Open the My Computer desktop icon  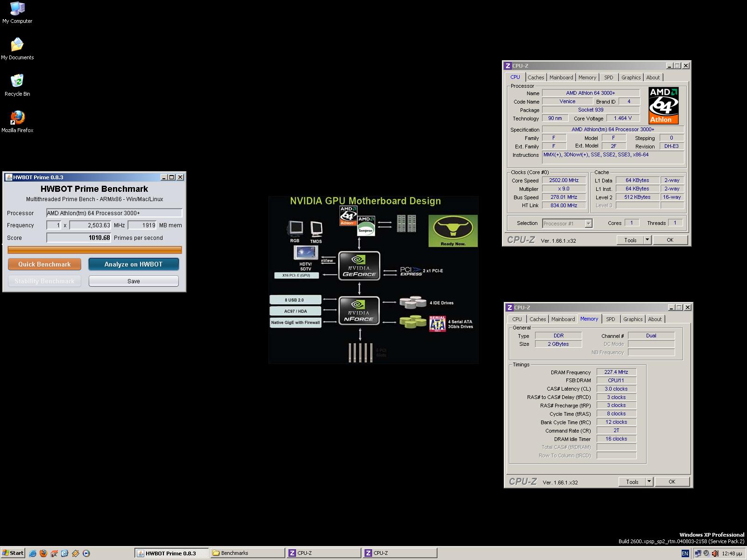17,13
